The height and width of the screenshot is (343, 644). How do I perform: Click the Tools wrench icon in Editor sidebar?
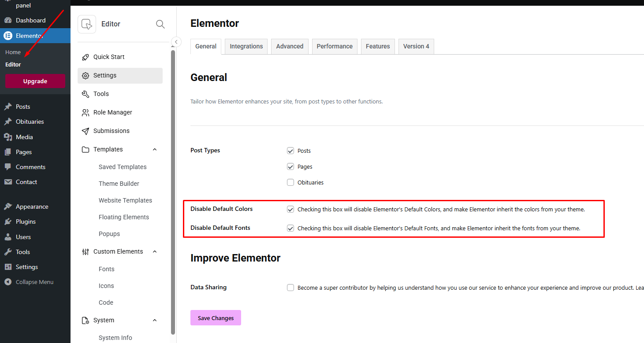click(x=86, y=94)
